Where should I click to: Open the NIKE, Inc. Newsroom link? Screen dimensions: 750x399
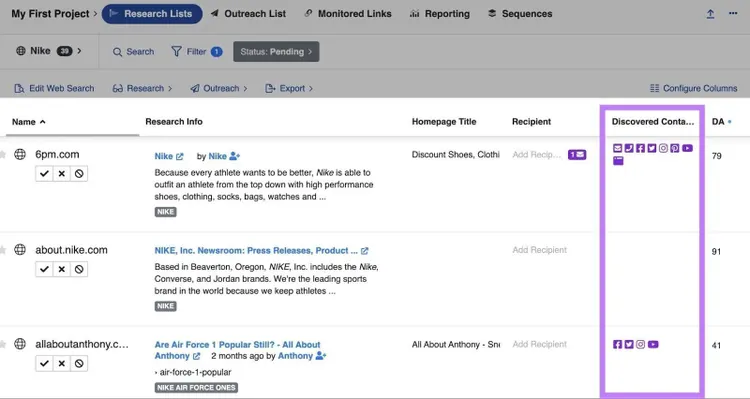click(x=256, y=251)
